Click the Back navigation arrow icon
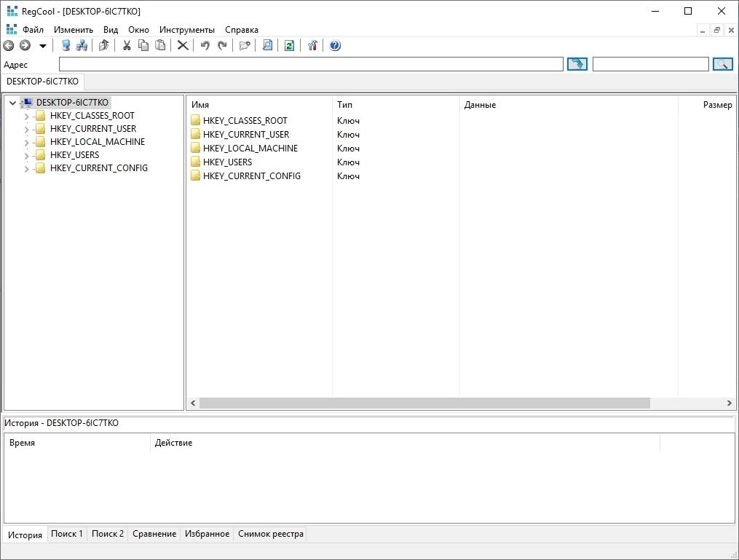Screen dimensions: 739x560 point(9,46)
